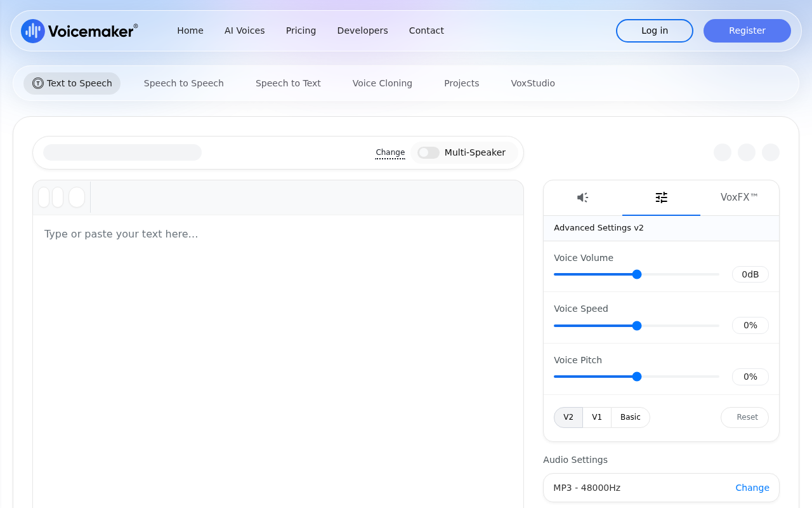The width and height of the screenshot is (812, 508).
Task: Click the Voicemaker logo icon
Action: [33, 30]
